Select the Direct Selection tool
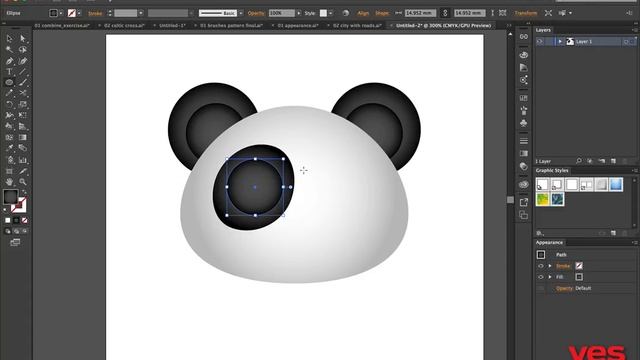The image size is (640, 360). point(23,38)
